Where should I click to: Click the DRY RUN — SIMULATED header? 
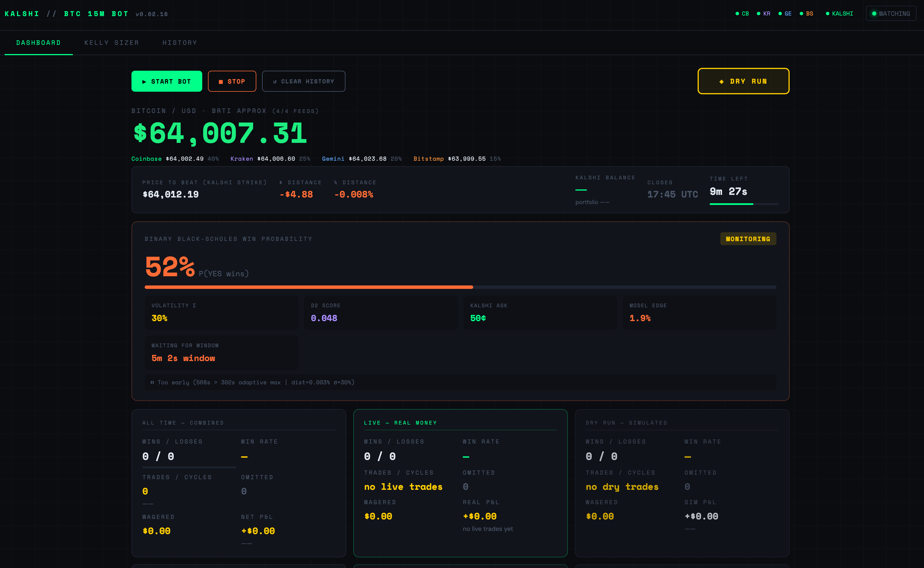click(626, 423)
